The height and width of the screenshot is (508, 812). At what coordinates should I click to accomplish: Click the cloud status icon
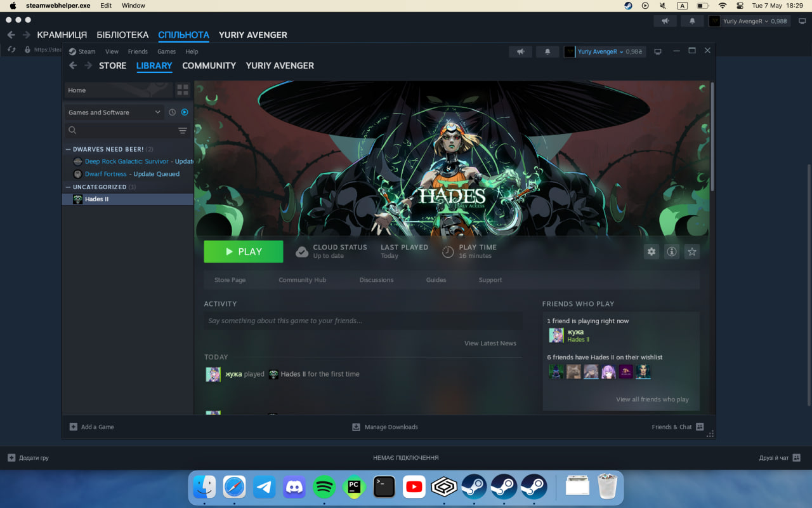302,251
